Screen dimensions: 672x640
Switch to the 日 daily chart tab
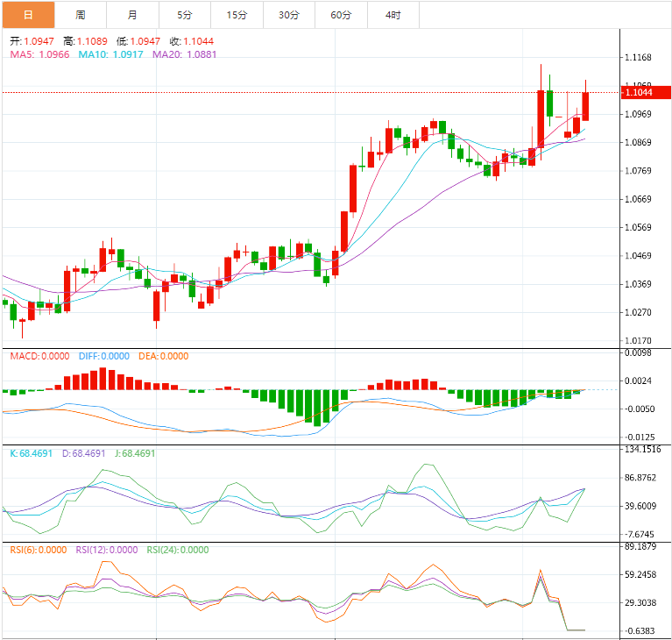(27, 15)
